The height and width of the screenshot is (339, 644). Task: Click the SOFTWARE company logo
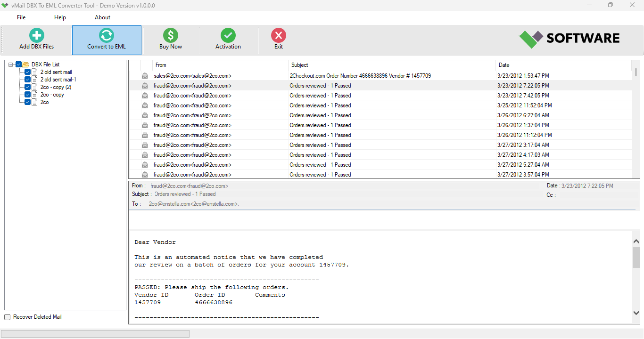click(x=569, y=38)
